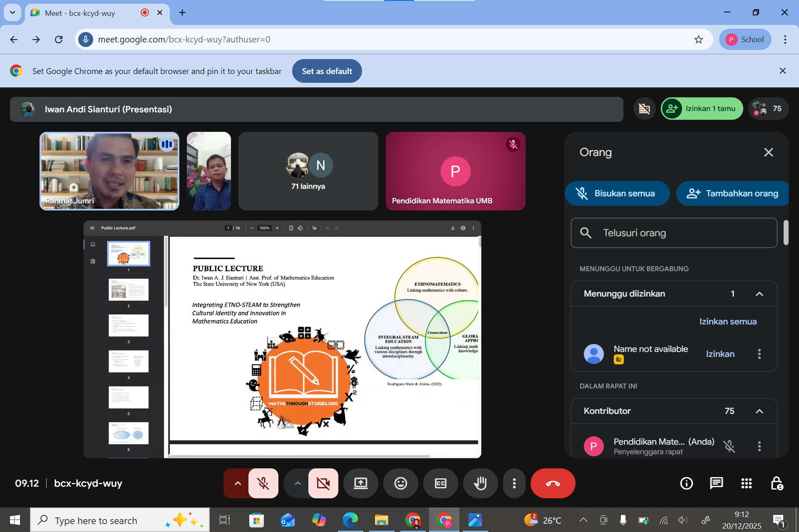The height and width of the screenshot is (532, 799).
Task: Open meeting details info icon
Action: click(x=686, y=483)
